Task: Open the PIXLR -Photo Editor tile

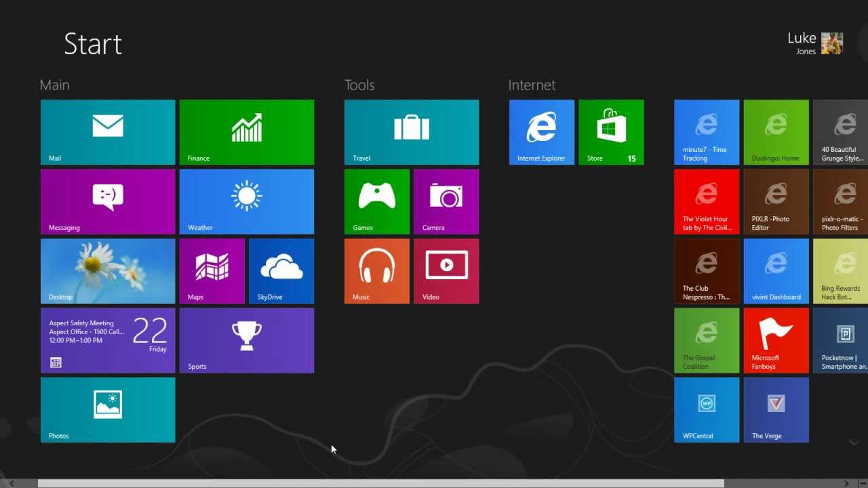Action: pos(776,201)
